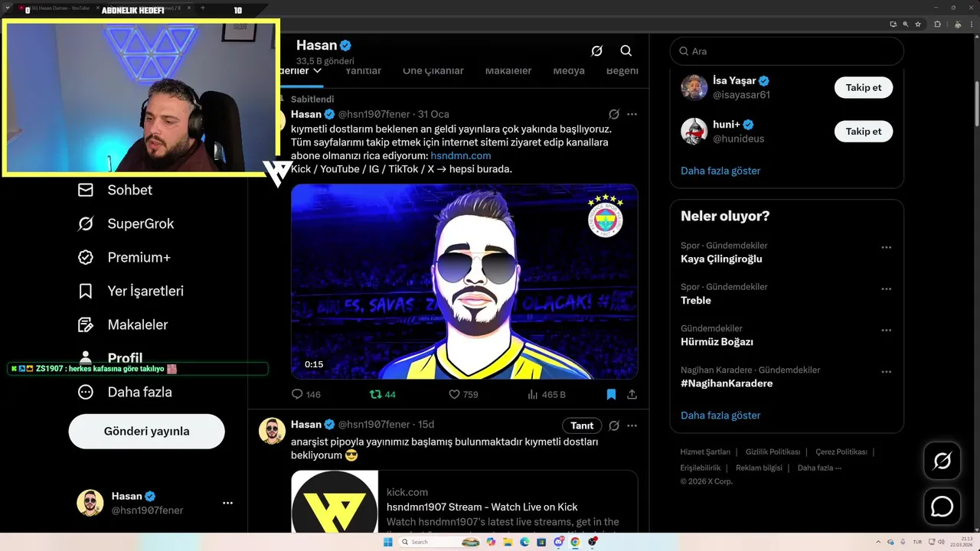Click the Grok icon on the pinned post

click(x=614, y=114)
